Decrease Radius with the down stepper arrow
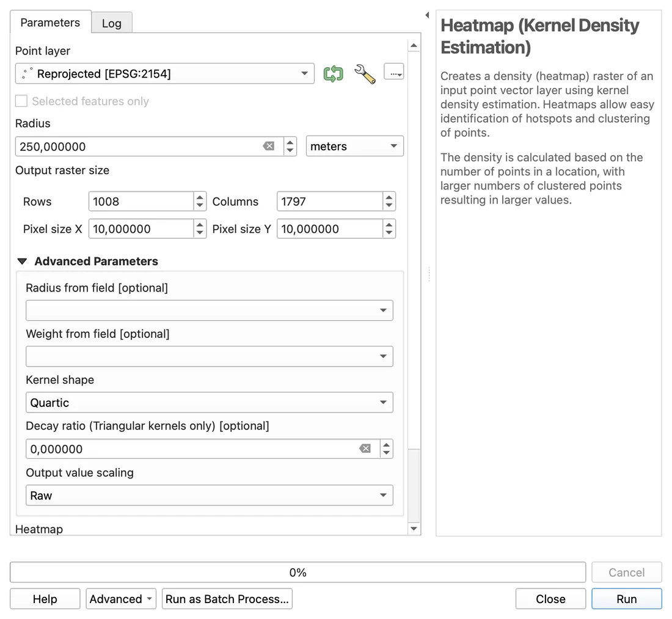 click(290, 150)
